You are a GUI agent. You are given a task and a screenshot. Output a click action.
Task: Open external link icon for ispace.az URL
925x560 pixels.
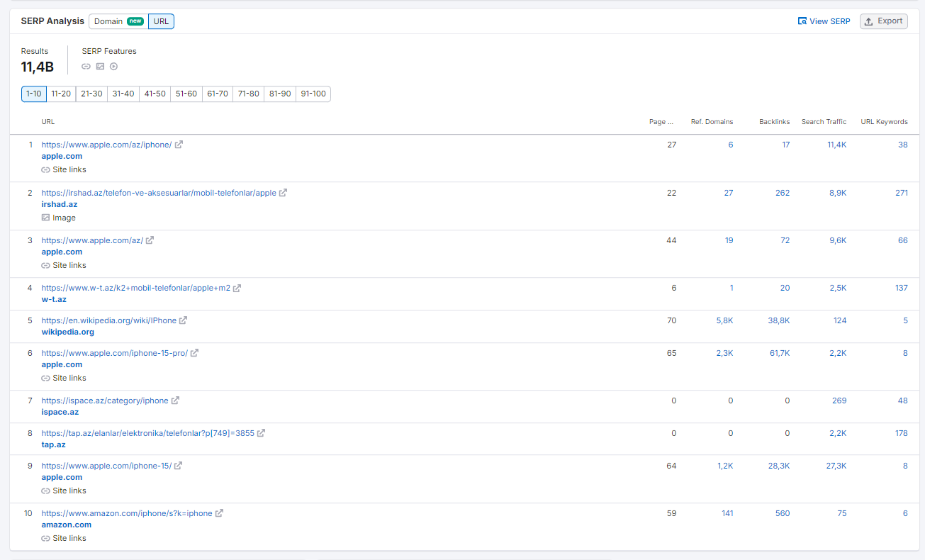(175, 401)
